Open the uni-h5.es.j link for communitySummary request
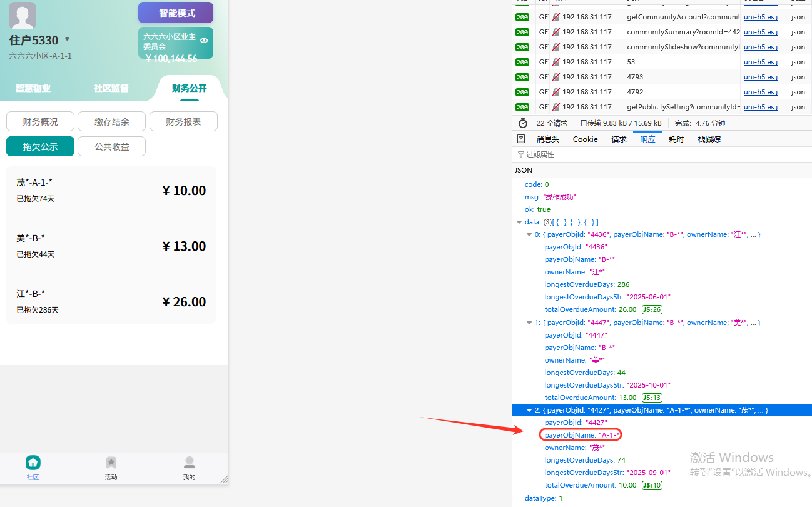812x507 pixels. pos(763,32)
